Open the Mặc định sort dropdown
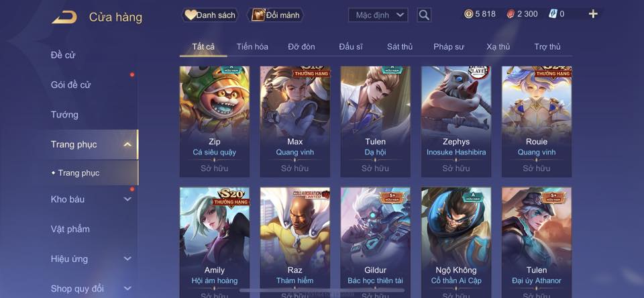Viewport: 644px width, 298px height. pyautogui.click(x=378, y=15)
